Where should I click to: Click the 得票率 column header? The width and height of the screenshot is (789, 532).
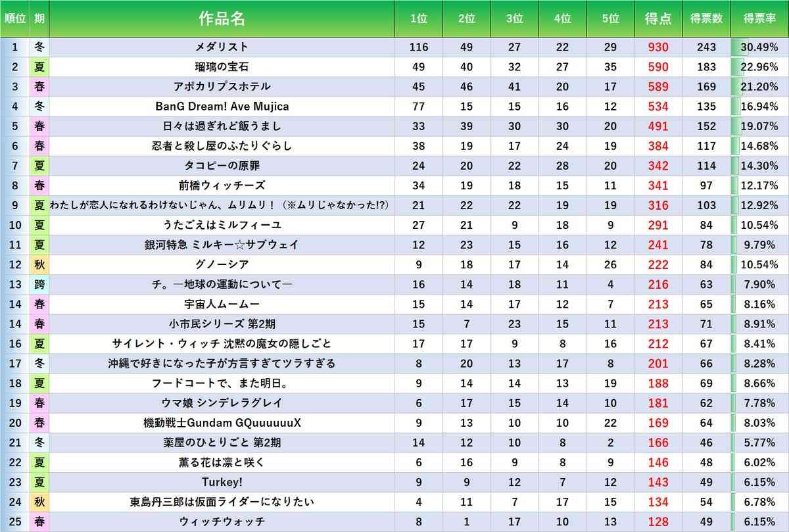759,19
